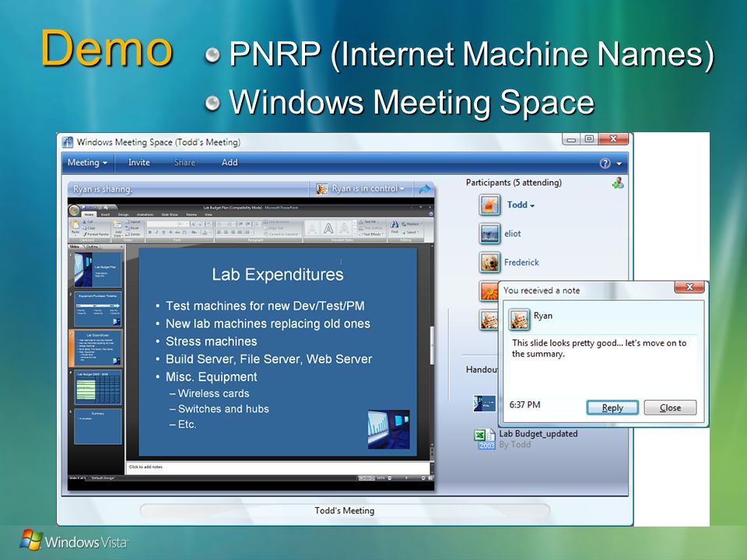Open the Help question mark icon

605,163
